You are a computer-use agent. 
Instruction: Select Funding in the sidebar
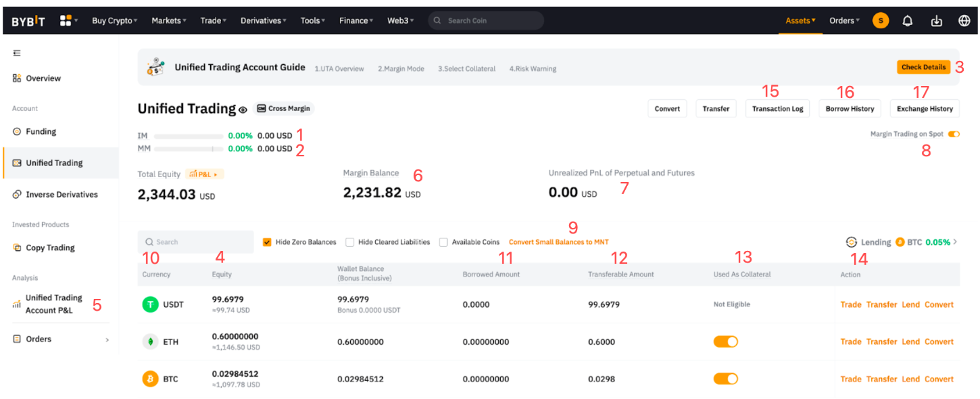[x=41, y=131]
